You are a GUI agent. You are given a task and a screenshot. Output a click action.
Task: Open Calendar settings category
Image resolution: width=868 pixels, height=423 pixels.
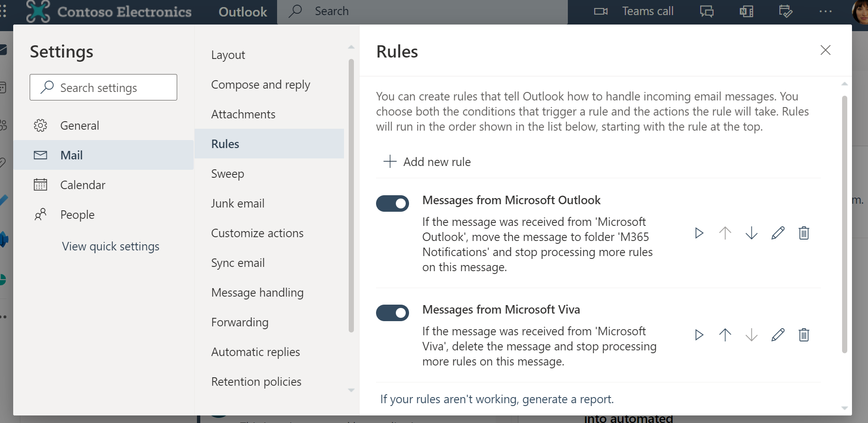(104, 185)
